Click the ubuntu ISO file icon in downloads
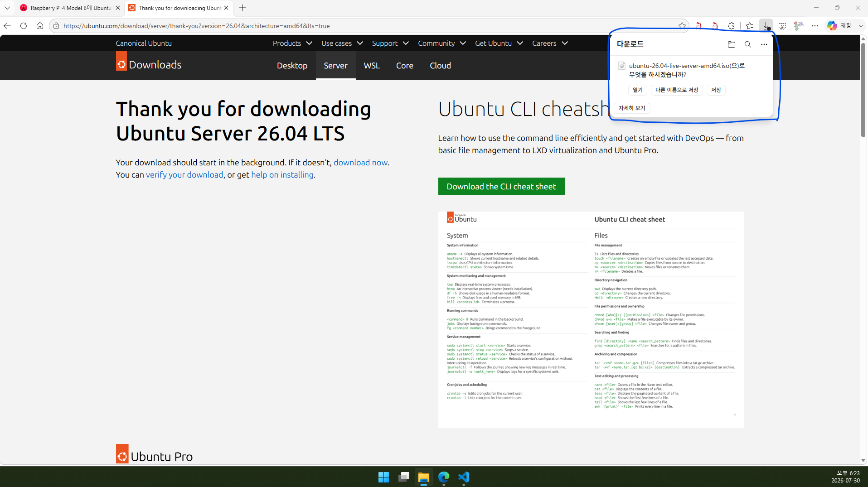Screen dimensions: 868x487 [x=622, y=66]
